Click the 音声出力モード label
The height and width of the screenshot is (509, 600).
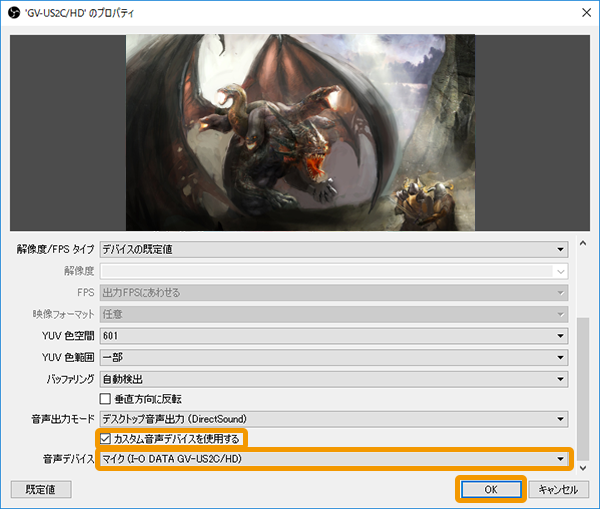[x=63, y=419]
